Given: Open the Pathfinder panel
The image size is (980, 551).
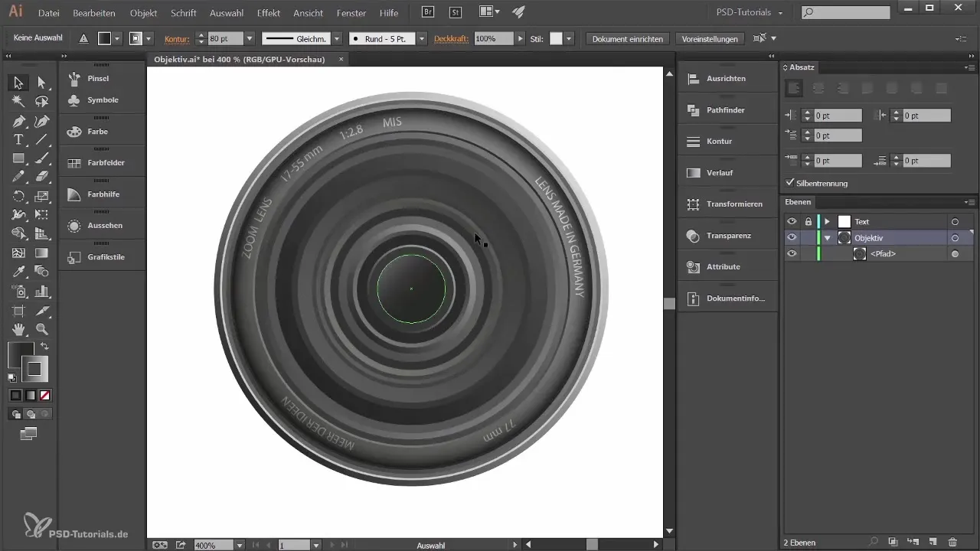Looking at the screenshot, I should coord(726,110).
